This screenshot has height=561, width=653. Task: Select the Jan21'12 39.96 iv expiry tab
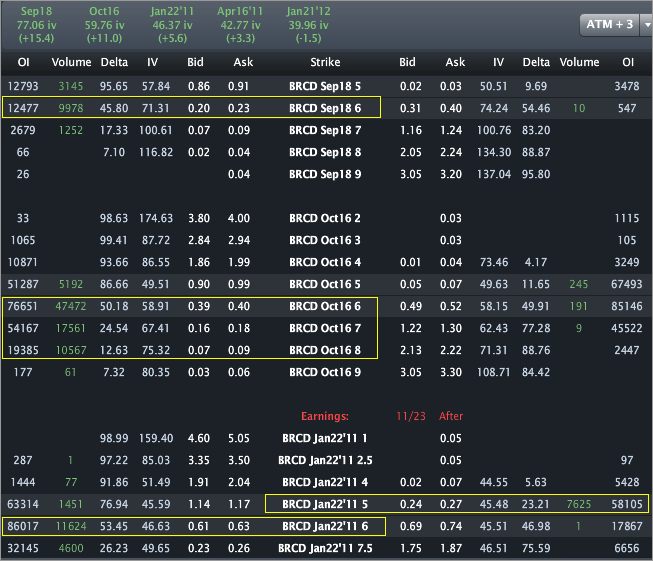[x=309, y=25]
